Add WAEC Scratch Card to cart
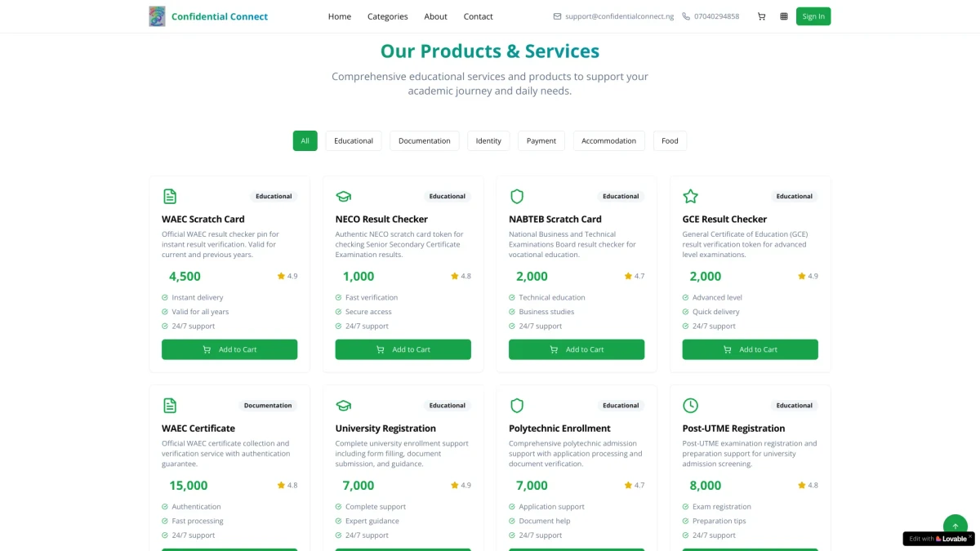The width and height of the screenshot is (980, 551). point(229,349)
